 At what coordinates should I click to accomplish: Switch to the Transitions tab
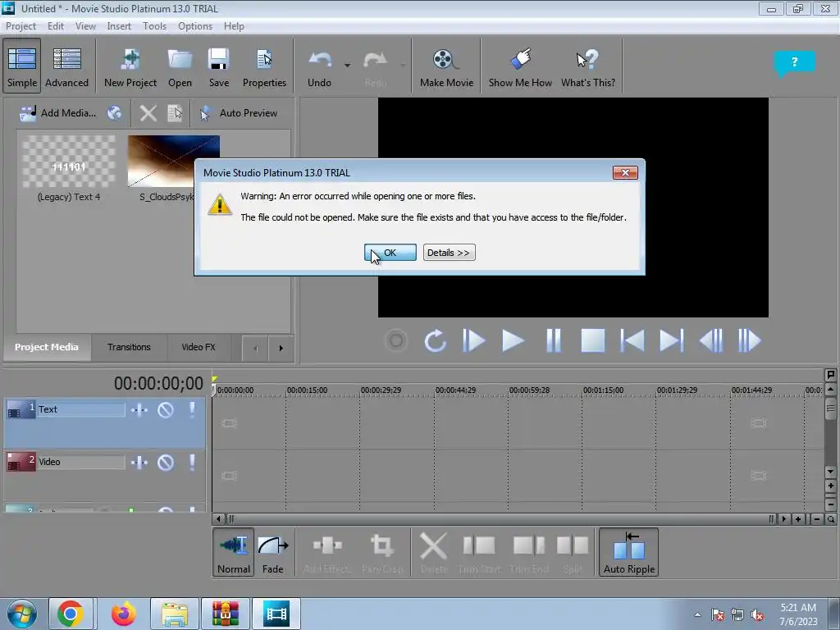pos(129,347)
